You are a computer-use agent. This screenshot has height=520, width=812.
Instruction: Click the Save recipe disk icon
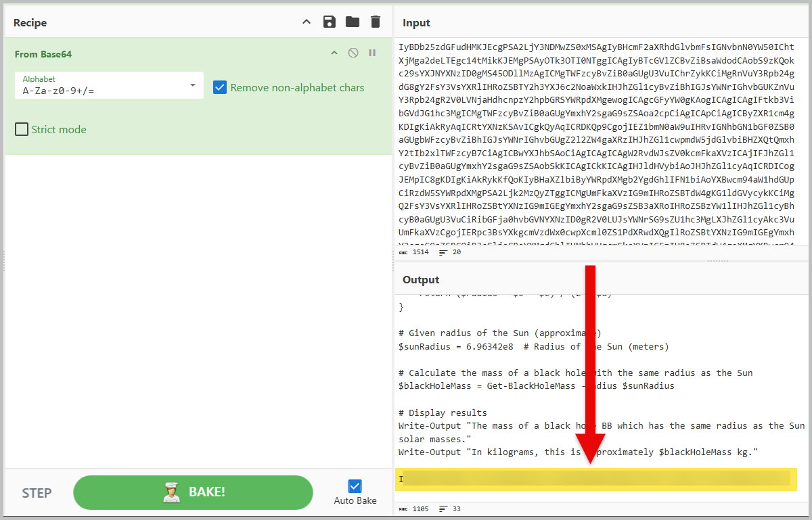[x=330, y=22]
